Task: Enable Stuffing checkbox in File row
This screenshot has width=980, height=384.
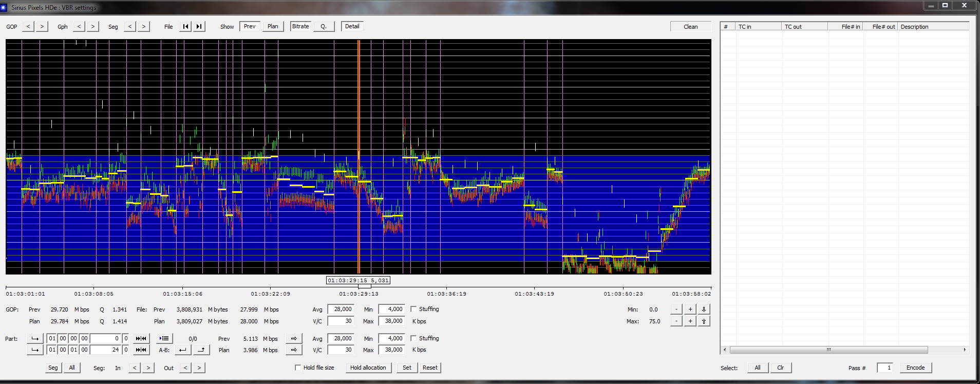Action: click(413, 309)
